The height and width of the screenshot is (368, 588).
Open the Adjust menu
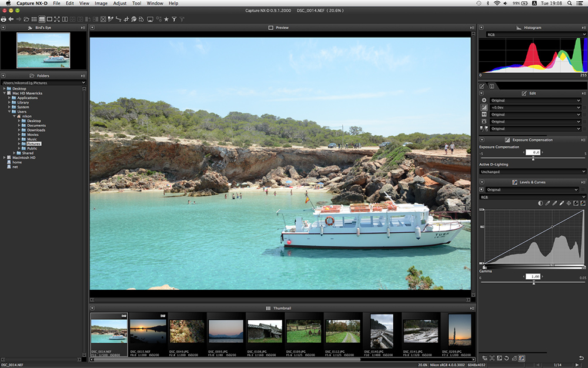tap(119, 4)
